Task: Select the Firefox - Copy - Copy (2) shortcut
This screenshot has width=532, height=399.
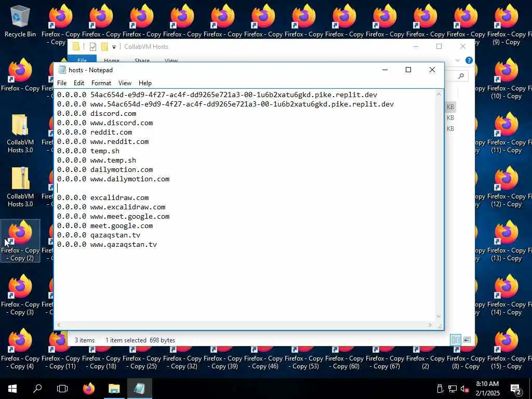Action: click(x=20, y=241)
